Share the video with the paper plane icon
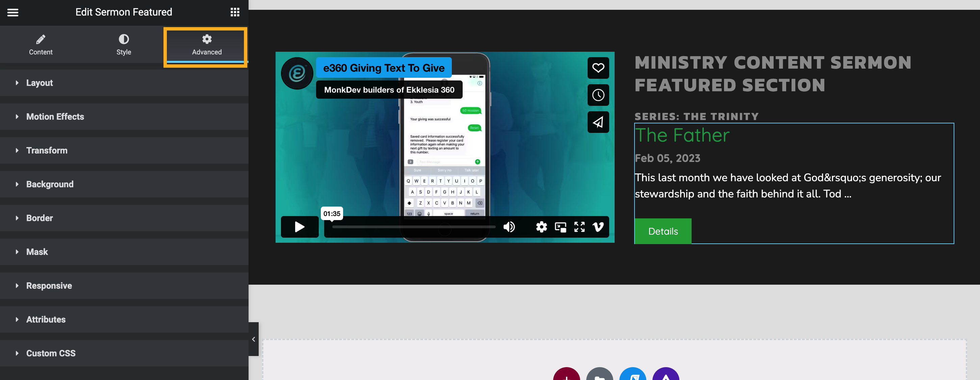This screenshot has width=980, height=380. 598,122
